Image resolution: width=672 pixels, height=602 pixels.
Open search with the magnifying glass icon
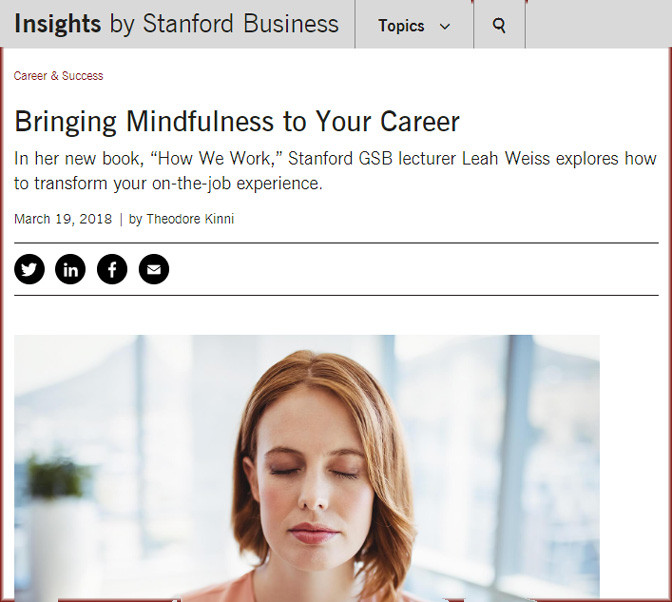(499, 26)
